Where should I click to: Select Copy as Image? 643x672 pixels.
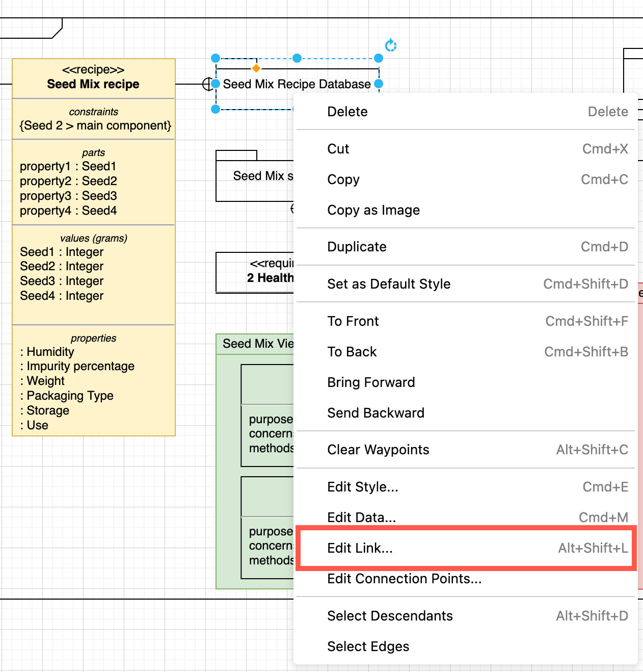click(x=373, y=210)
